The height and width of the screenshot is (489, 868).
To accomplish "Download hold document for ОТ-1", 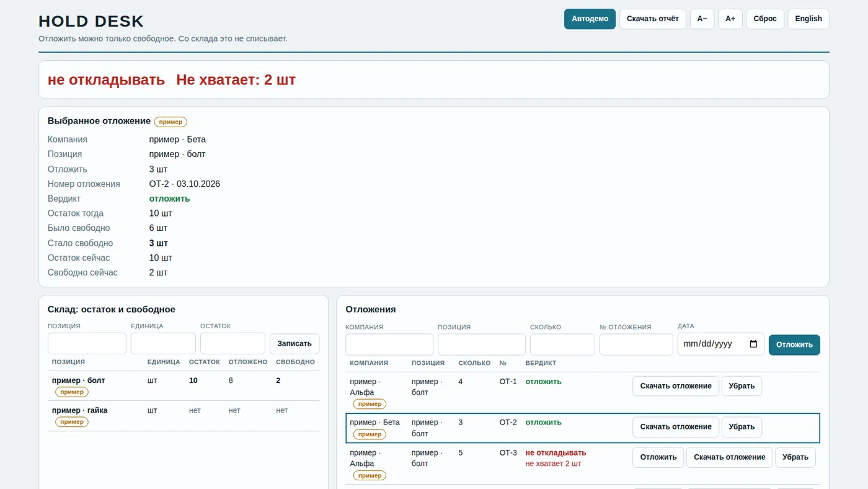I will (676, 386).
